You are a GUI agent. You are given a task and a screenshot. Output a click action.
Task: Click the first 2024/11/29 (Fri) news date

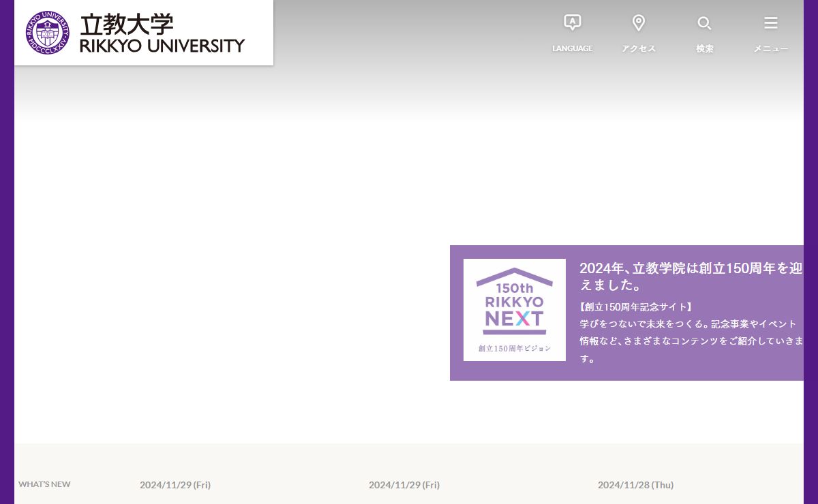[x=175, y=485]
